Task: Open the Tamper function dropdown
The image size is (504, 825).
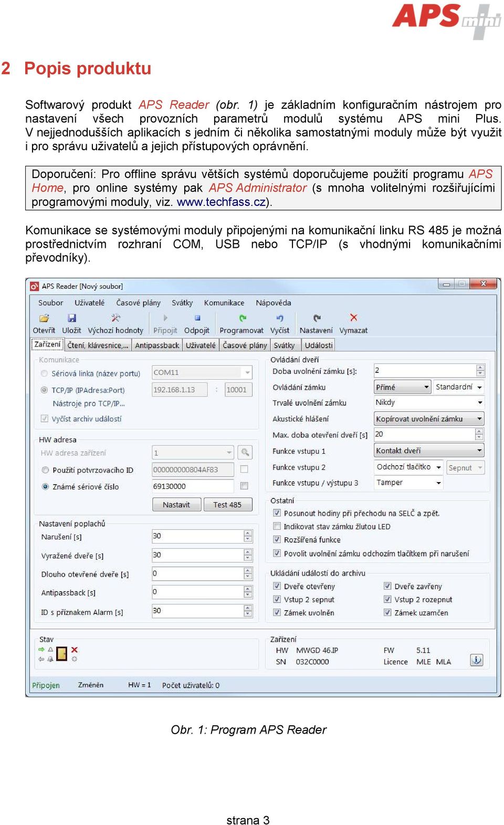Action: [x=409, y=483]
